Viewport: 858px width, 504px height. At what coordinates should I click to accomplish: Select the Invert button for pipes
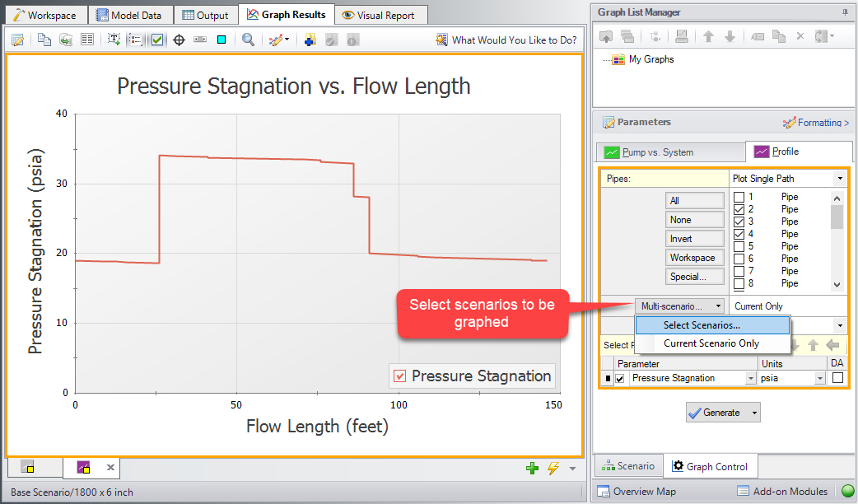[694, 238]
